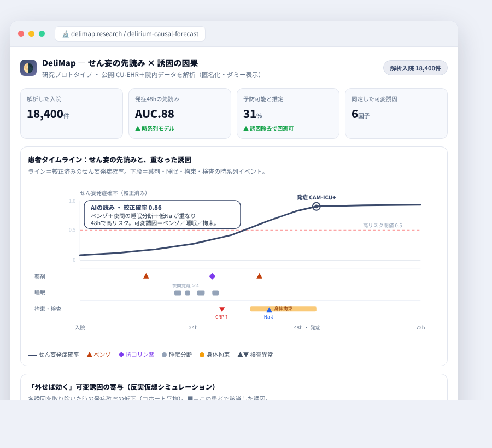The height and width of the screenshot is (448, 492).
Task: Click the DeliMap half-moon app logo
Action: pos(28,68)
